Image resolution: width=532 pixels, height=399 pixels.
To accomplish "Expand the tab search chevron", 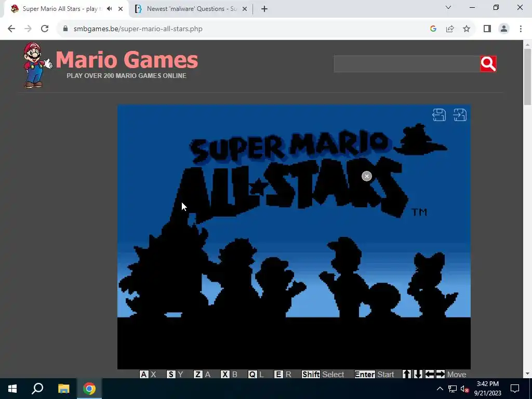I will [x=448, y=7].
